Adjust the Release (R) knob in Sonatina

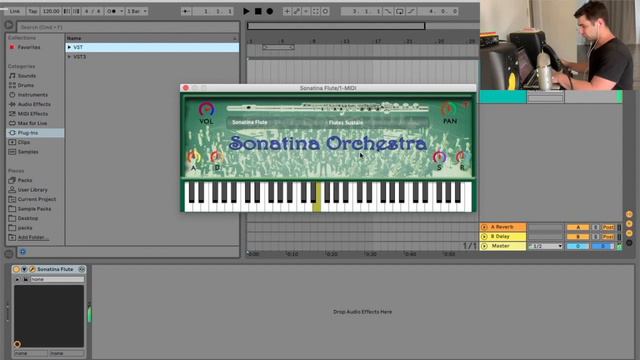(461, 157)
